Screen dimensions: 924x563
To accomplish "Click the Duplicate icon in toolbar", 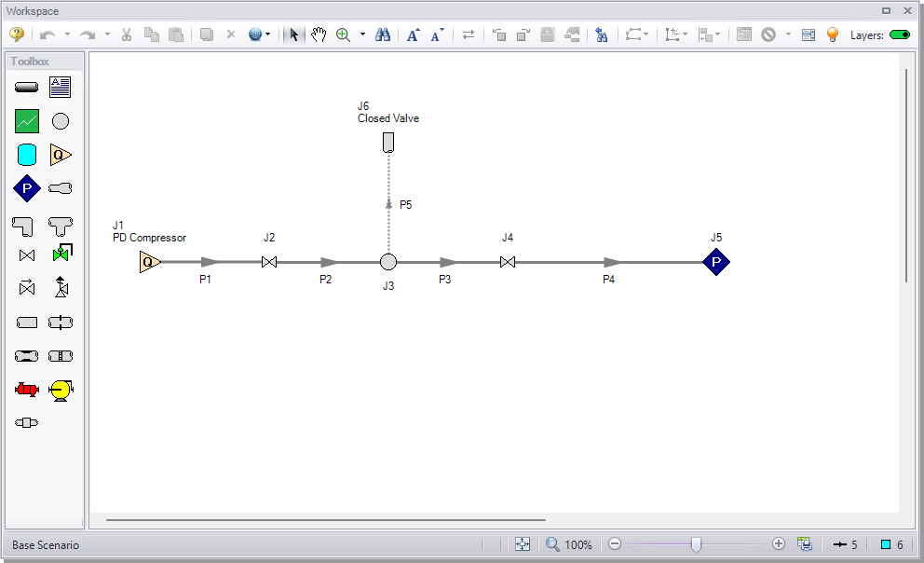I will click(206, 34).
